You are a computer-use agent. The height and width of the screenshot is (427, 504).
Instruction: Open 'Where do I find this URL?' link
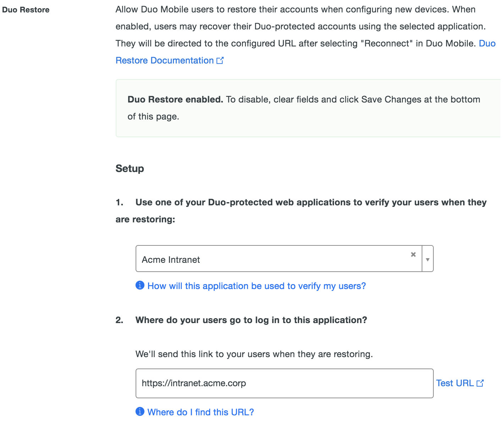tap(201, 412)
